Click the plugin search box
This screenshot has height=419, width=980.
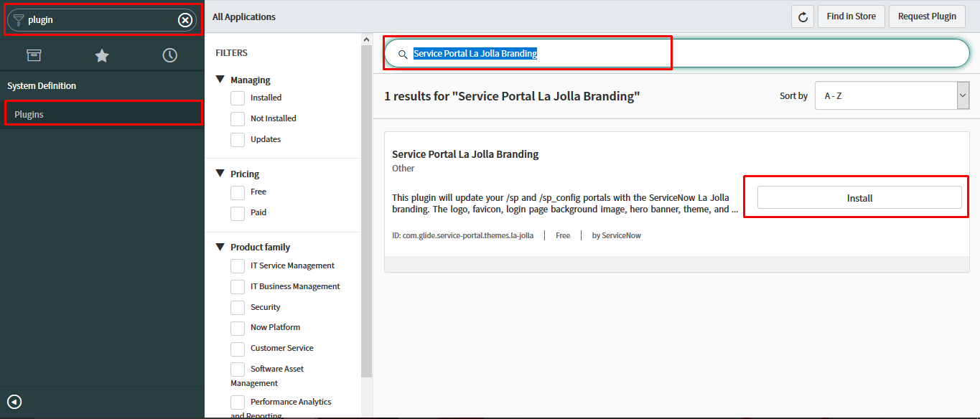(677, 53)
